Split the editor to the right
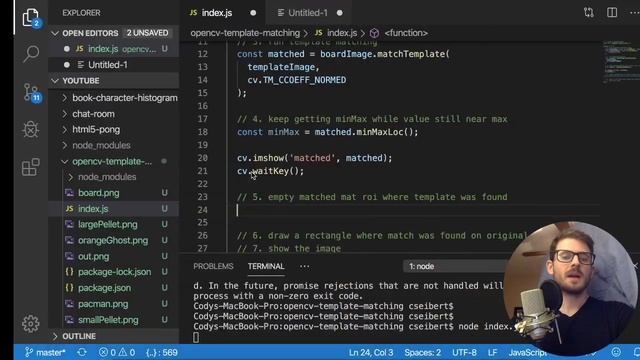This screenshot has height=360, width=640. pos(612,13)
